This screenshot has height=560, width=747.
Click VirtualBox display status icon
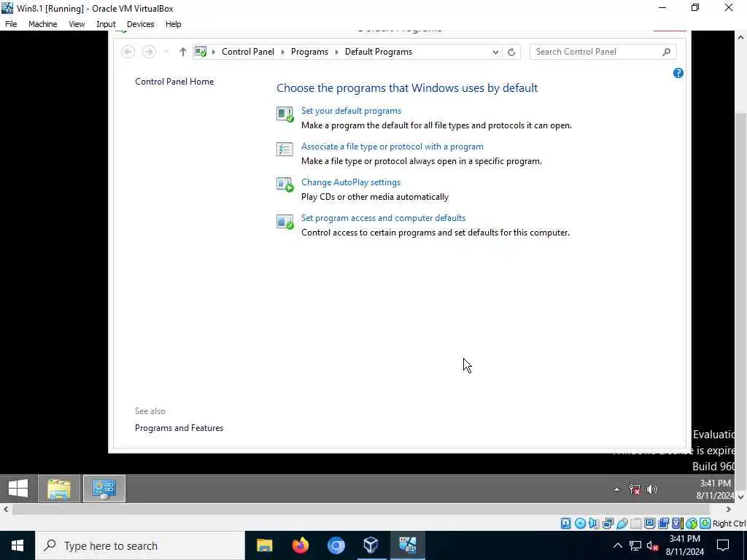coord(649,524)
